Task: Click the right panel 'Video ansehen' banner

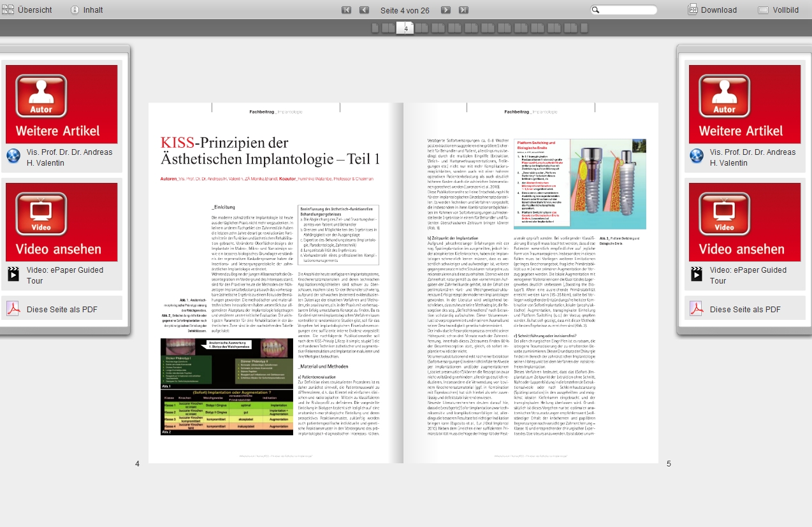Action: tap(745, 222)
